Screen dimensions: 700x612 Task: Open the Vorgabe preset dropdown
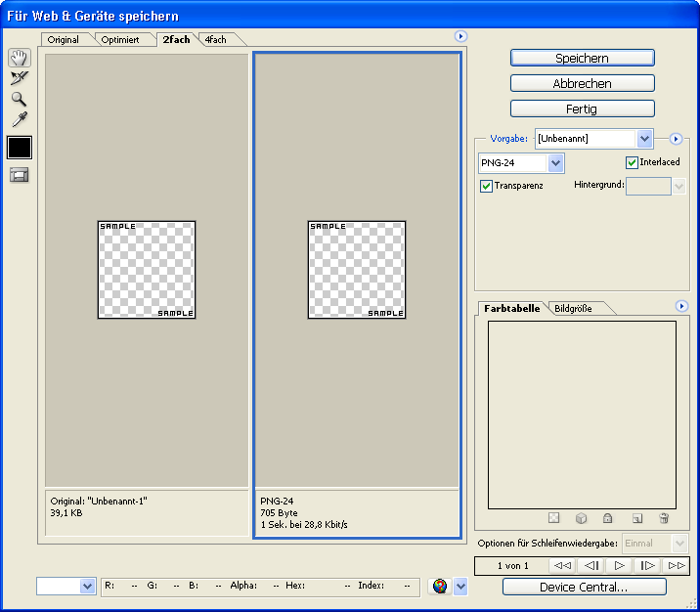[643, 139]
